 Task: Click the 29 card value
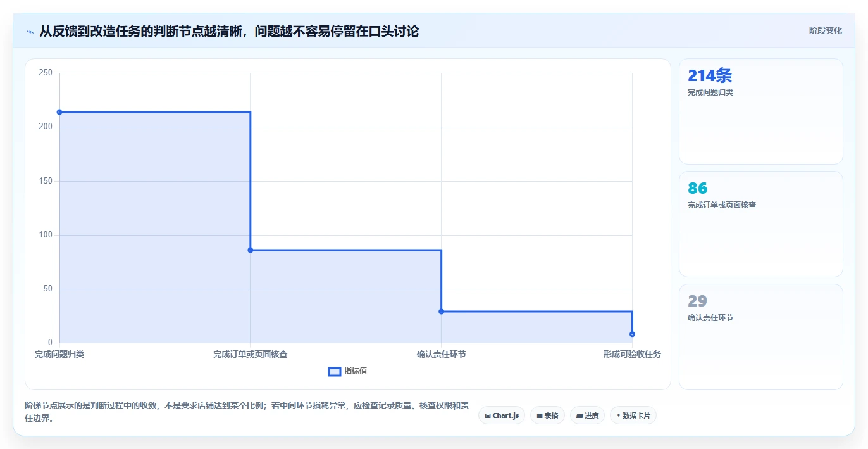point(697,301)
